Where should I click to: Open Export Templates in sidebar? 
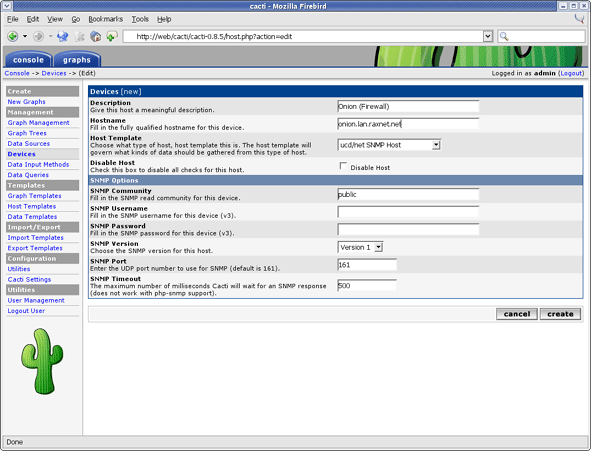(35, 248)
